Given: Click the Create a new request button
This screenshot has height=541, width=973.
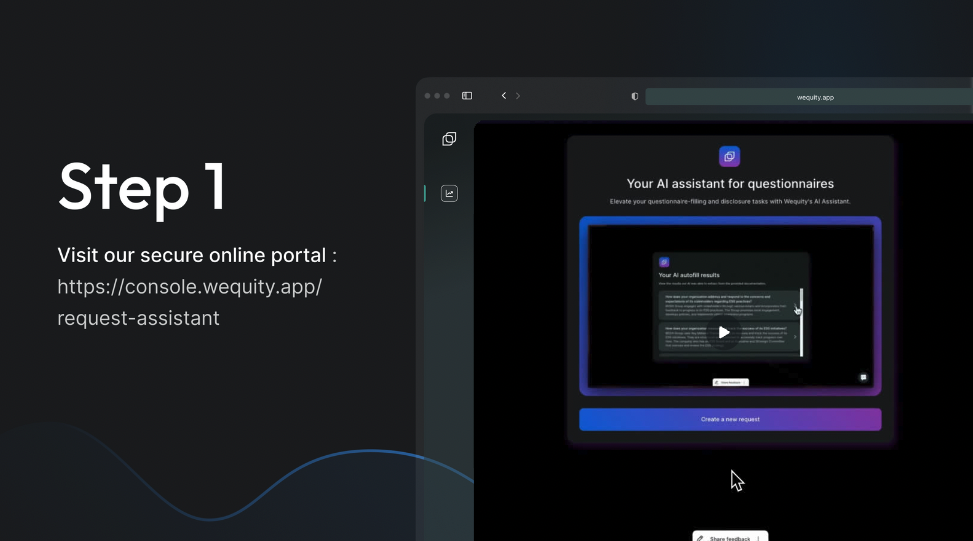Looking at the screenshot, I should pos(730,419).
